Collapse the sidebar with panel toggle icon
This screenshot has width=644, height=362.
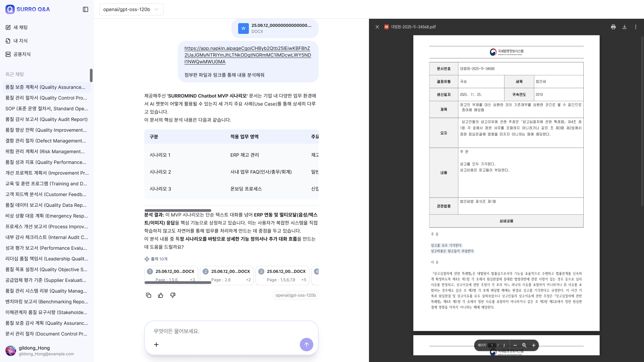pyautogui.click(x=85, y=9)
